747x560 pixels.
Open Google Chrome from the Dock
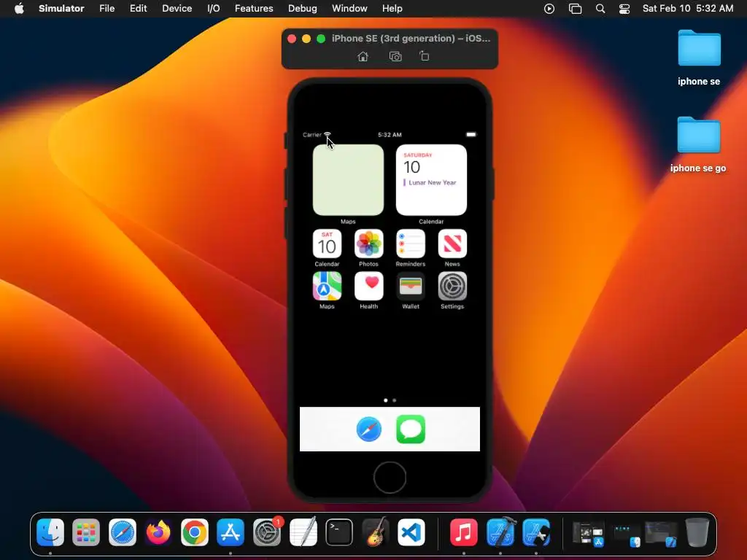[194, 532]
